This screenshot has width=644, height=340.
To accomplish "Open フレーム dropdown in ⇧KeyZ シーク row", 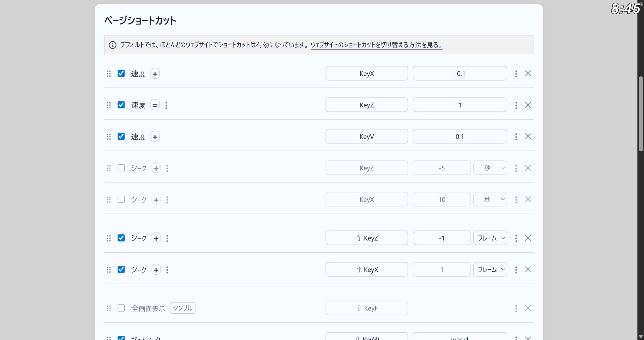I will click(x=490, y=238).
